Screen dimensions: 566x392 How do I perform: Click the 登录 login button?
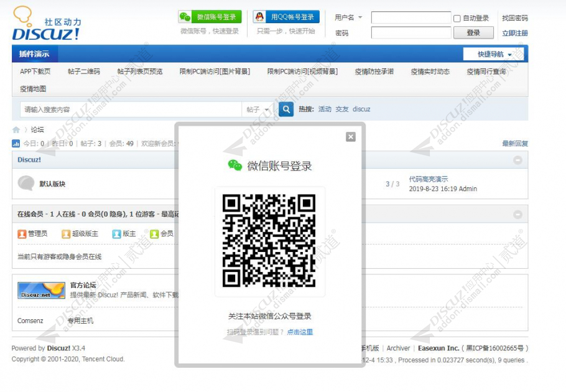(473, 33)
